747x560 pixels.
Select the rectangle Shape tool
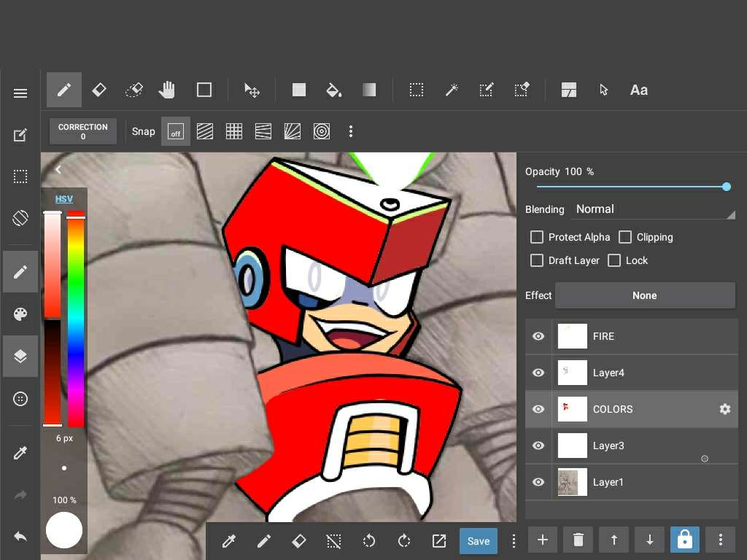(x=204, y=90)
